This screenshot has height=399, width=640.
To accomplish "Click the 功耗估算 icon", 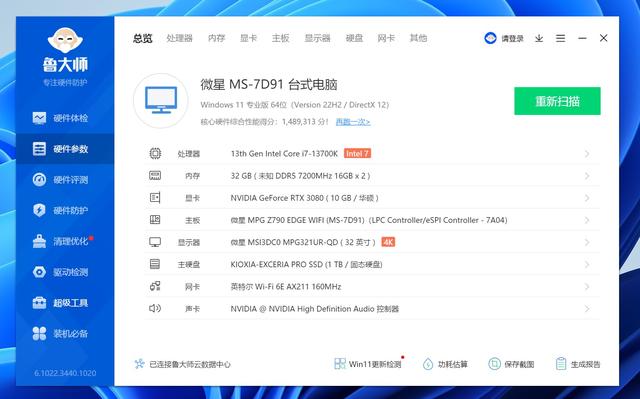I will 428,364.
